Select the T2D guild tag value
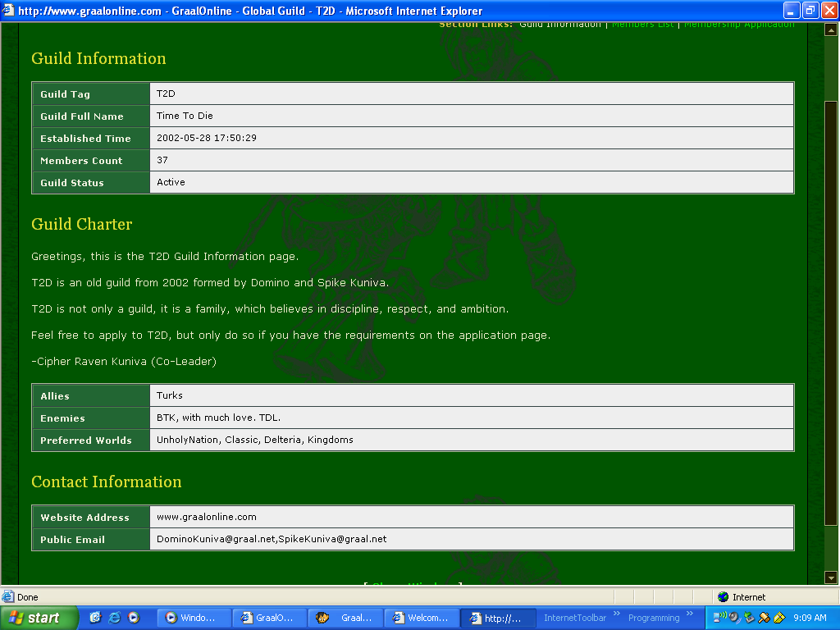This screenshot has height=630, width=840. [x=166, y=94]
